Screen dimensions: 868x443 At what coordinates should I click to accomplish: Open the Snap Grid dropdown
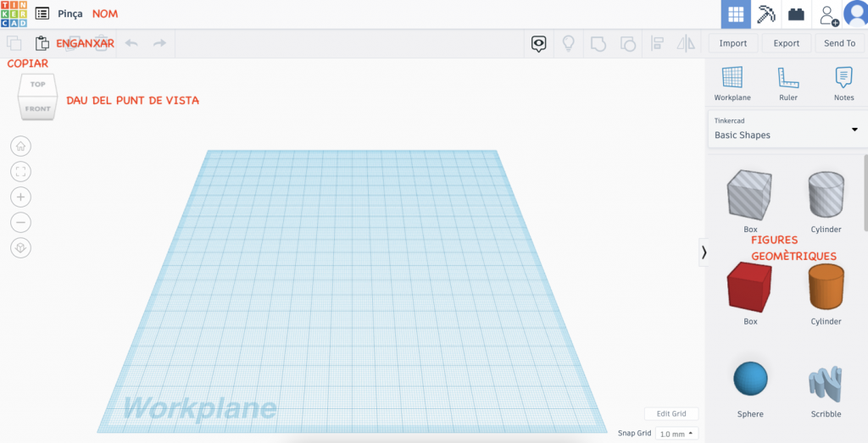click(x=676, y=434)
